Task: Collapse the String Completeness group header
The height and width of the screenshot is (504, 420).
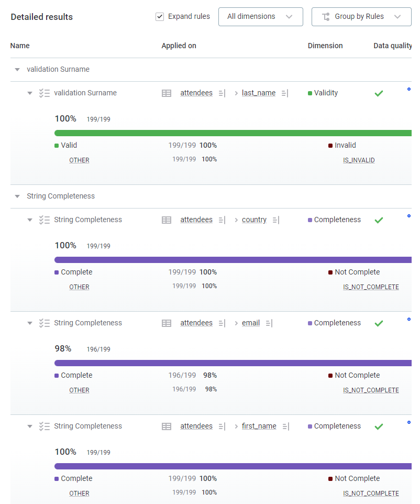Action: coord(17,196)
